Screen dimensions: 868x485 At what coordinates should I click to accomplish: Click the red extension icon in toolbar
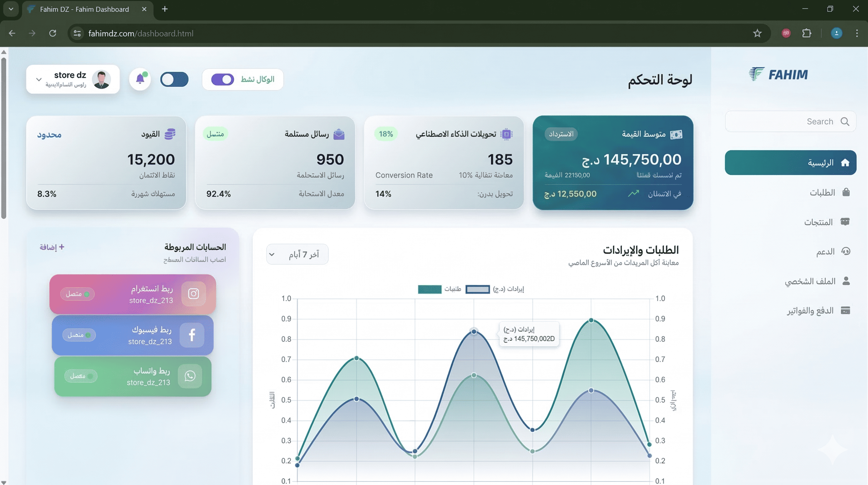[x=786, y=33]
